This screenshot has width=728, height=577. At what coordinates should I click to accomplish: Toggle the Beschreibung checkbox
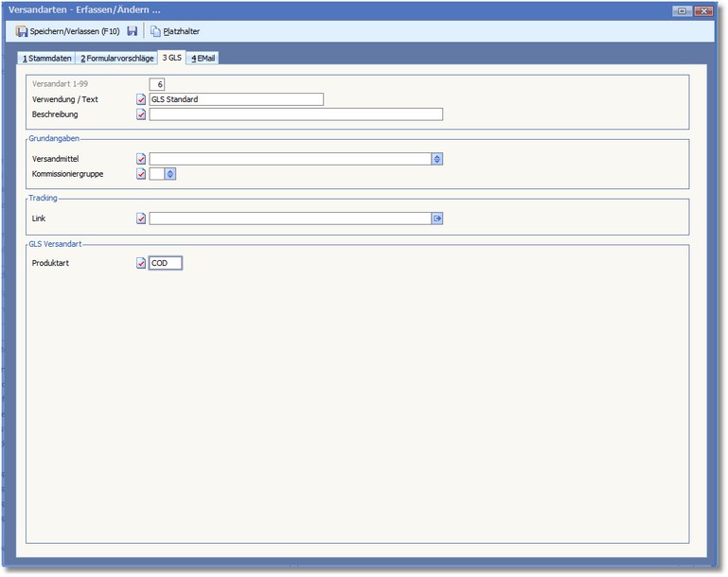[x=142, y=114]
